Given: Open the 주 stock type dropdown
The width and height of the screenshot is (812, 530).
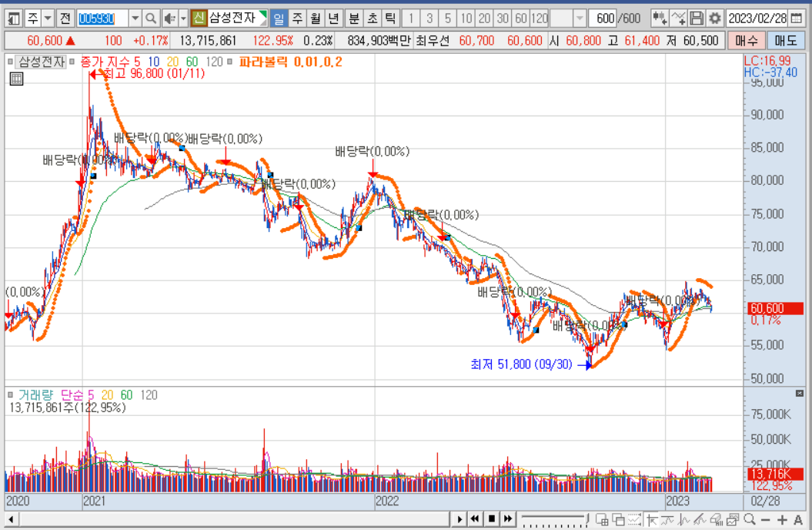Looking at the screenshot, I should [x=48, y=18].
